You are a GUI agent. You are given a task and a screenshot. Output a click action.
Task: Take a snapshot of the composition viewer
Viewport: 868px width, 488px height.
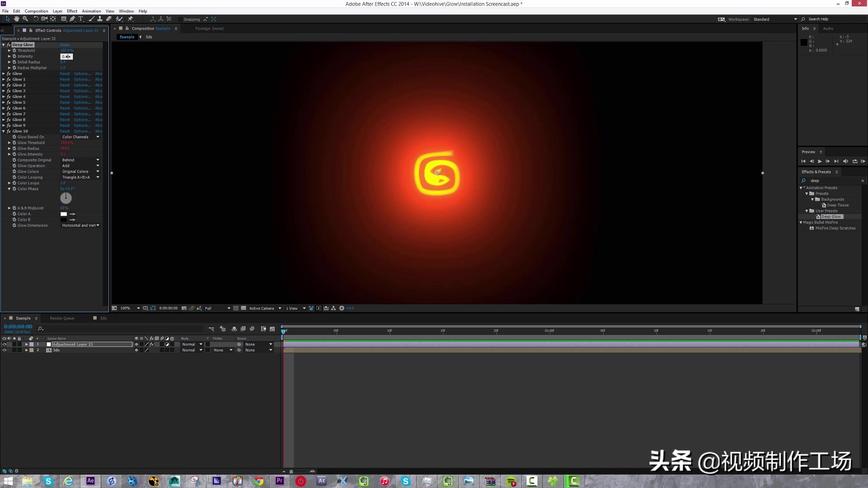[184, 308]
